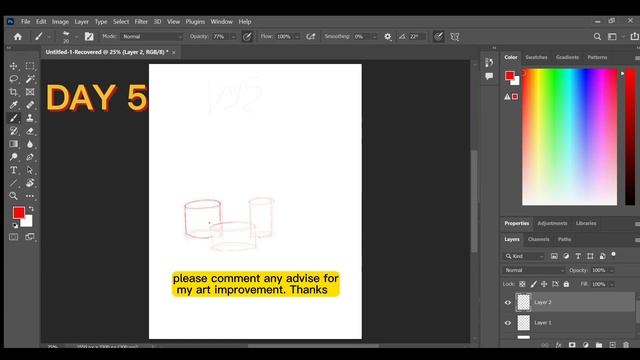Open the layer Opacity dropdown arrow
The width and height of the screenshot is (640, 360).
coord(612,270)
